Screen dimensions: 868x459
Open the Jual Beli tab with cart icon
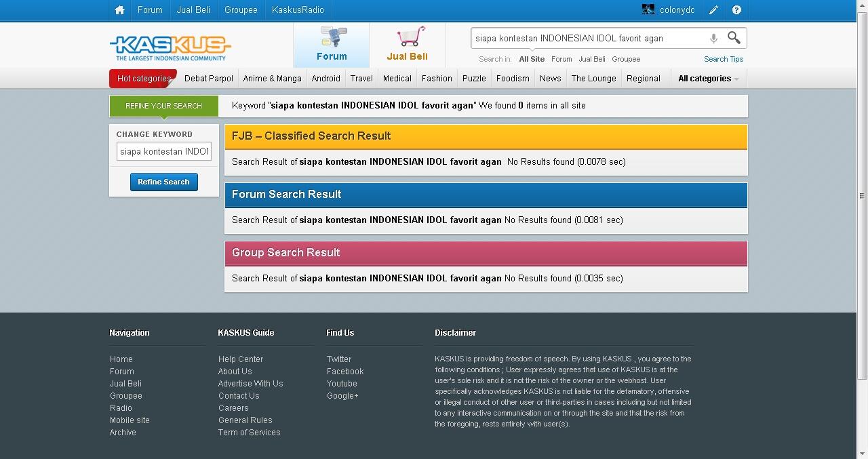(x=407, y=45)
